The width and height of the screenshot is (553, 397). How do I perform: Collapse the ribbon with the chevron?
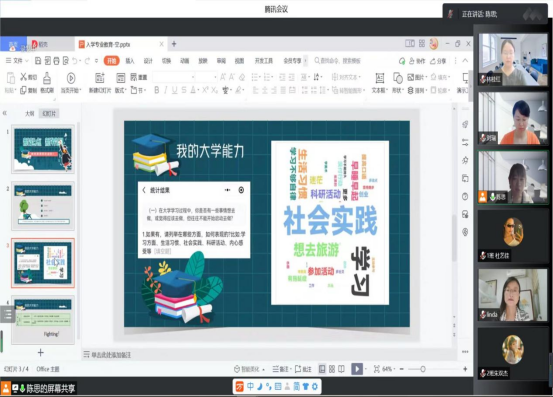[x=465, y=61]
